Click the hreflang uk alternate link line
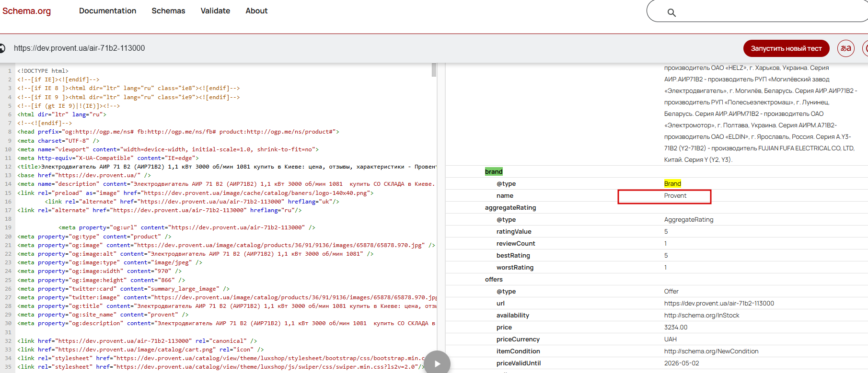The height and width of the screenshot is (373, 868). pyautogui.click(x=192, y=202)
